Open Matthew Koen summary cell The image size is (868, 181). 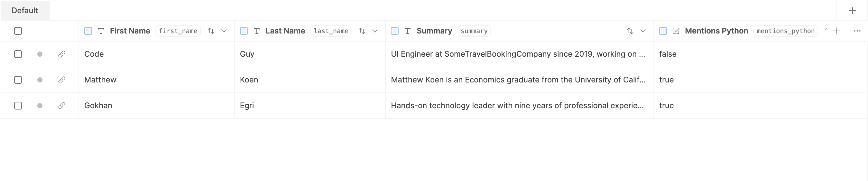pos(518,80)
